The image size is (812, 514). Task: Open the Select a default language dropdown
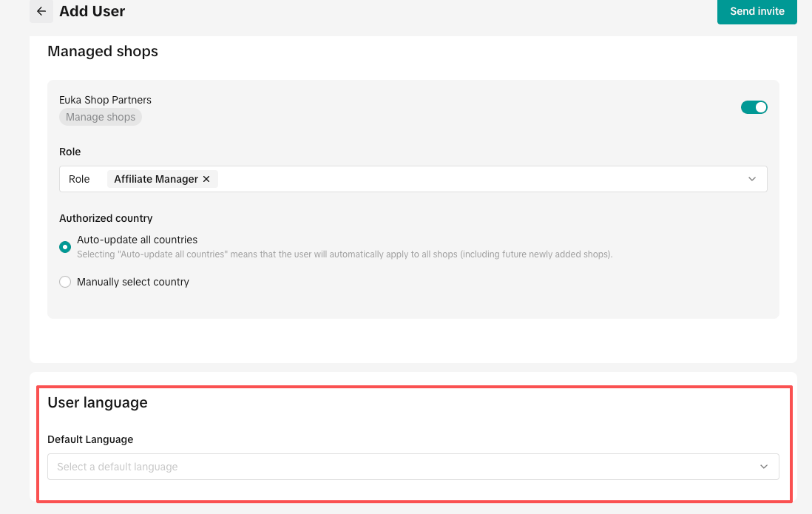point(413,467)
